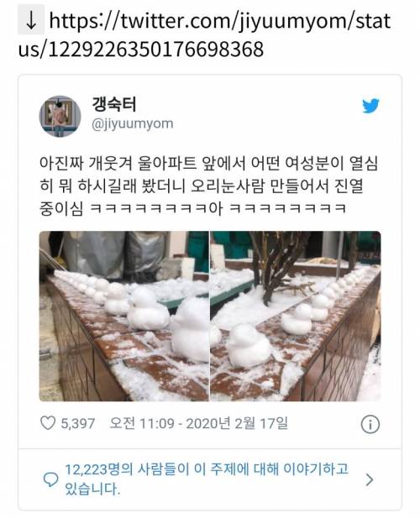The image size is (420, 518).
Task: Click the ㅋㅋㅋ laughter line of the tweet
Action: tap(218, 208)
